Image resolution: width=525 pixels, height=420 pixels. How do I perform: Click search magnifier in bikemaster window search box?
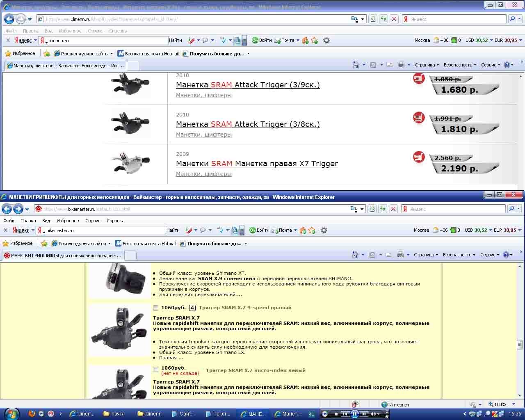pos(511,209)
